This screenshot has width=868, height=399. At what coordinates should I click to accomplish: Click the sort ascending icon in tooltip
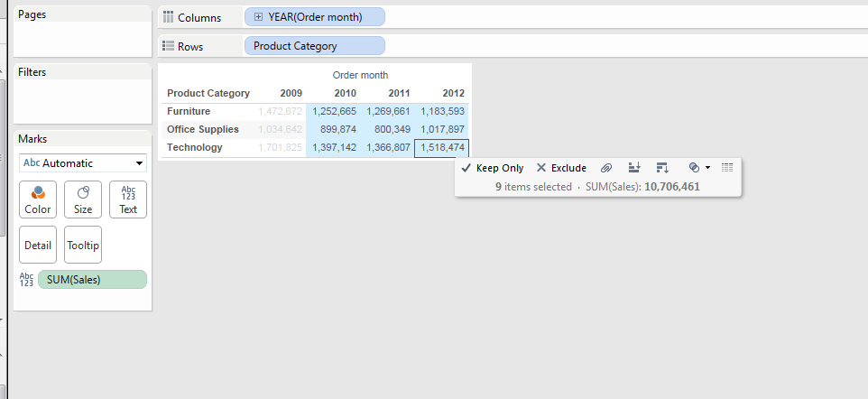pos(635,167)
